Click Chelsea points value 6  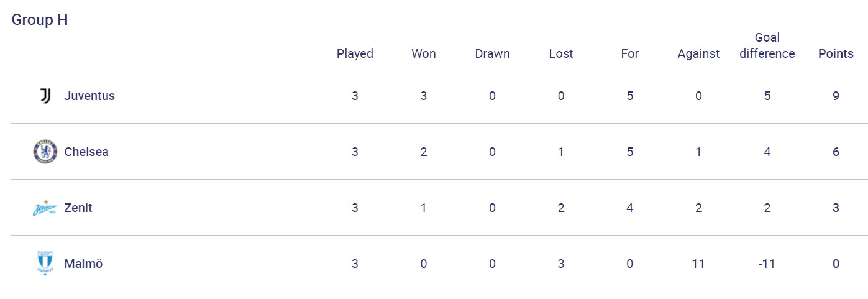pyautogui.click(x=836, y=152)
